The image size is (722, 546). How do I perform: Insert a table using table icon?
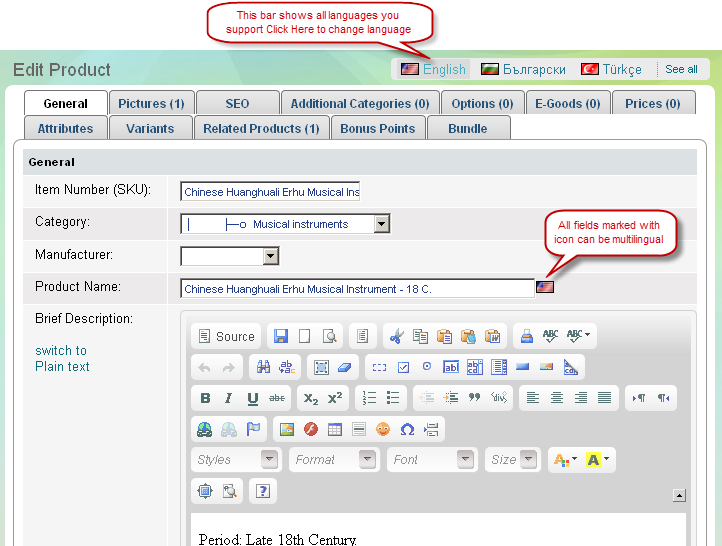pos(335,429)
